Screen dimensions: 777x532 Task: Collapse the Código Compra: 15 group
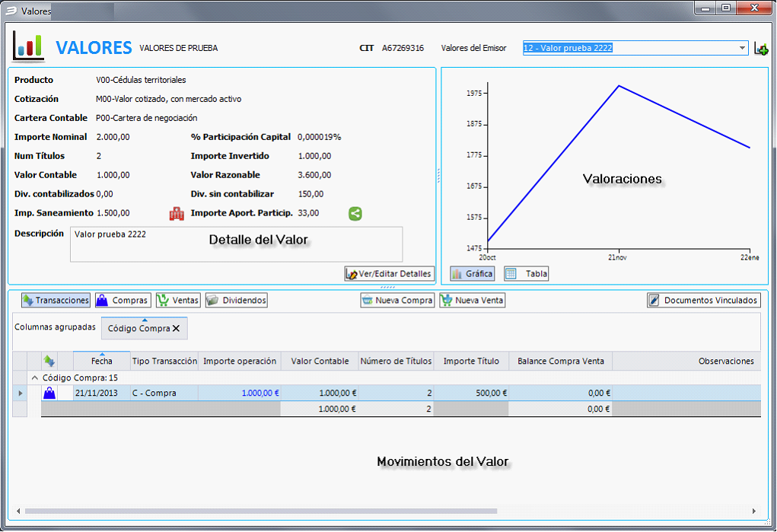[x=34, y=377]
